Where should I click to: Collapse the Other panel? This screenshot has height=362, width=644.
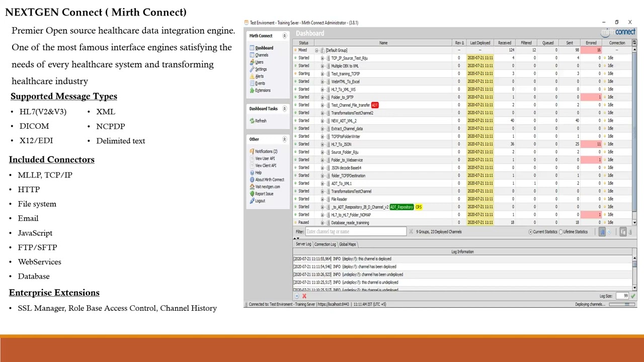pos(284,139)
